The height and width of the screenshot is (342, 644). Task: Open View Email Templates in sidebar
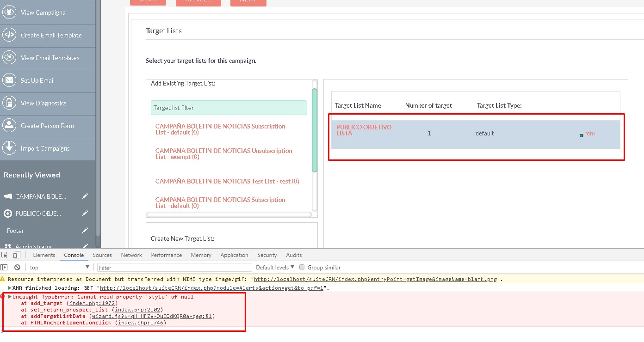(x=9, y=58)
